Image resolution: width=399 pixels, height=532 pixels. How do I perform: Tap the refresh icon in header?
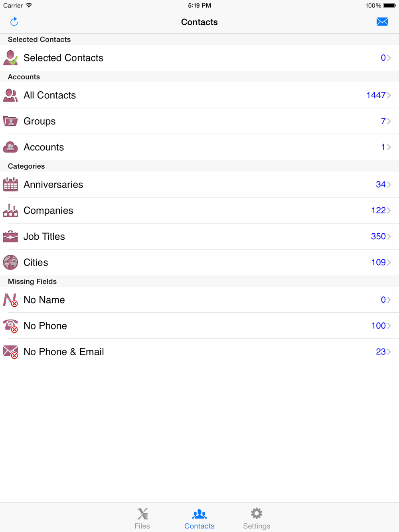[x=14, y=22]
